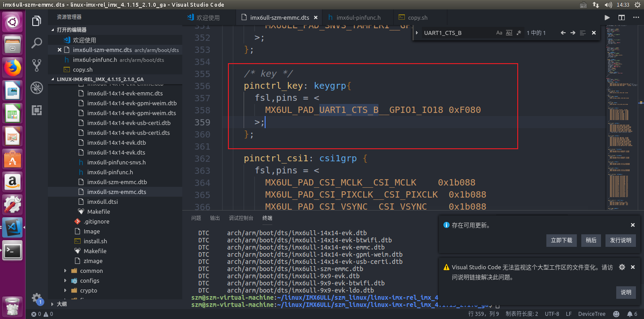Toggle regular expression in find widget
Screen dimensions: 644x319
coord(519,33)
